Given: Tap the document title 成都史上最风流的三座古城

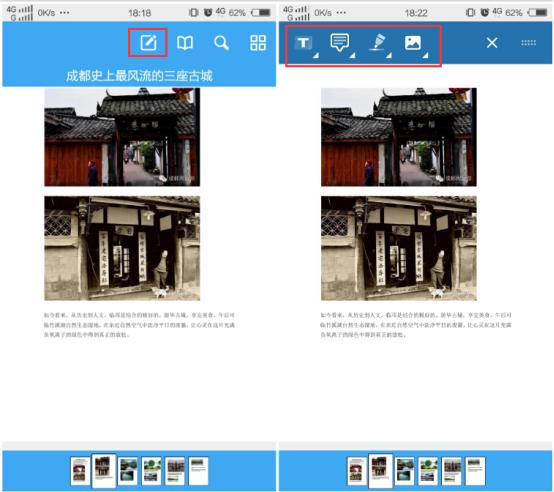Looking at the screenshot, I should pos(139,76).
